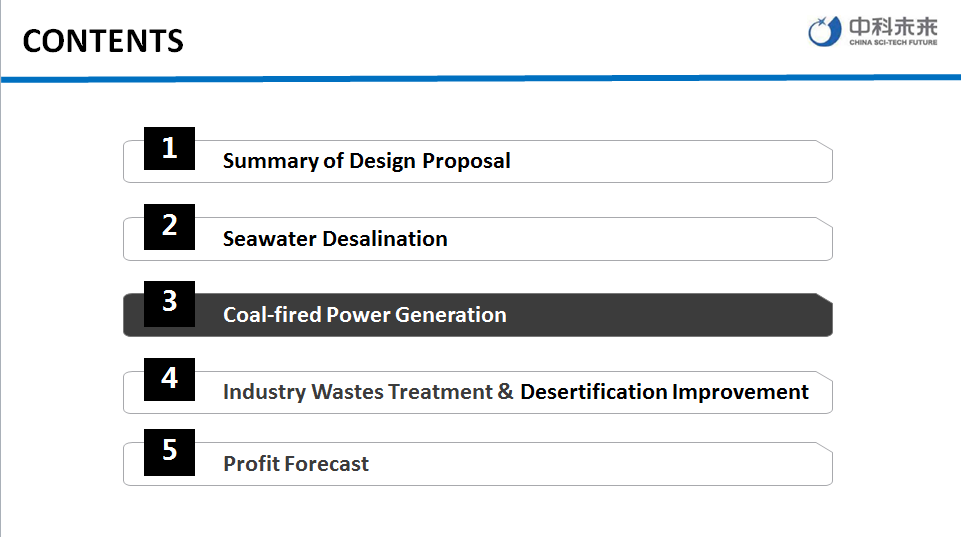Go to Seawater Desalination section
The image size is (961, 537).
335,239
